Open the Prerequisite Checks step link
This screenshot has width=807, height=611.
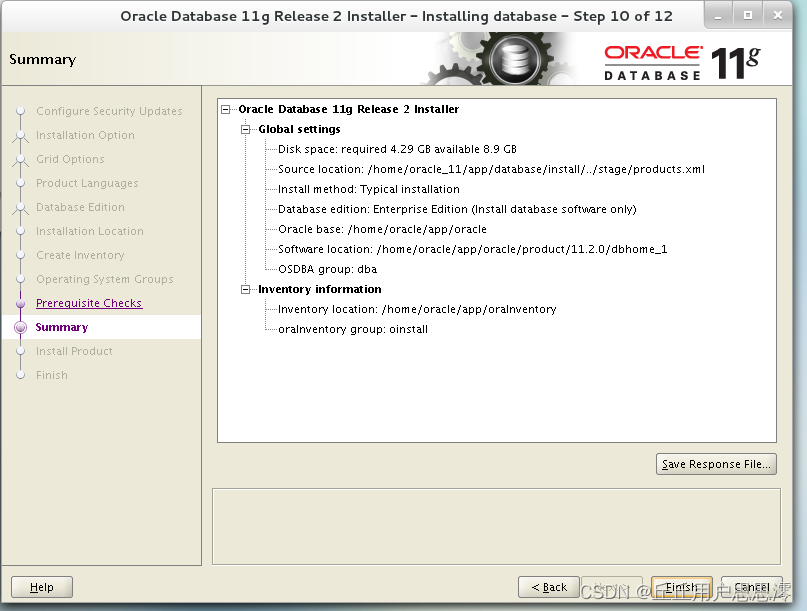89,303
